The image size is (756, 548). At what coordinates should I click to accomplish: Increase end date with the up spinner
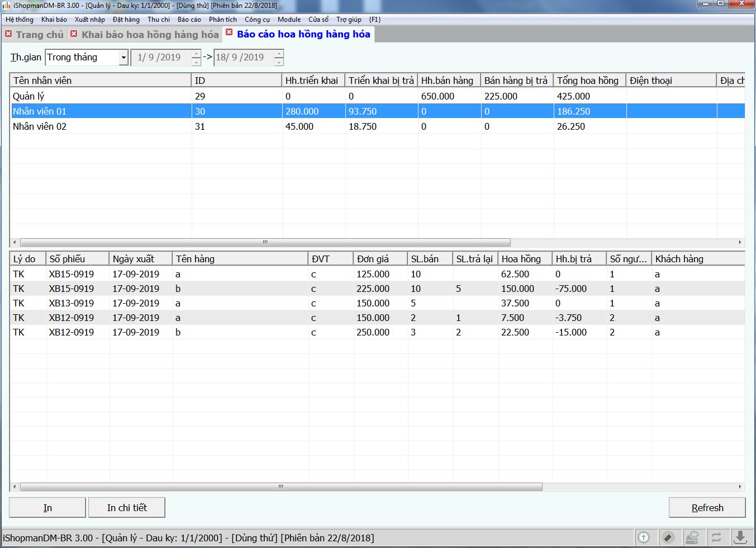[279, 54]
